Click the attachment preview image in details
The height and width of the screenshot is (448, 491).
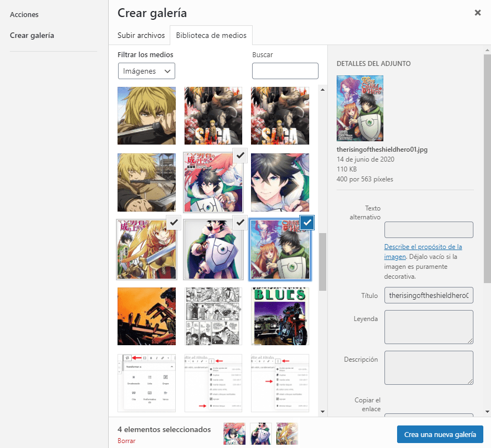(360, 108)
